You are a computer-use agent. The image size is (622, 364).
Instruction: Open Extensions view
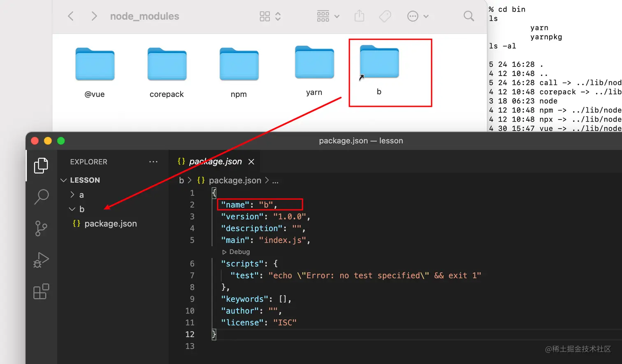coord(41,292)
